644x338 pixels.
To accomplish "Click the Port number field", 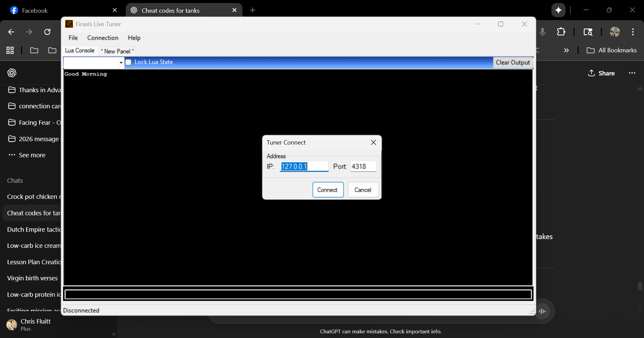I will (363, 166).
